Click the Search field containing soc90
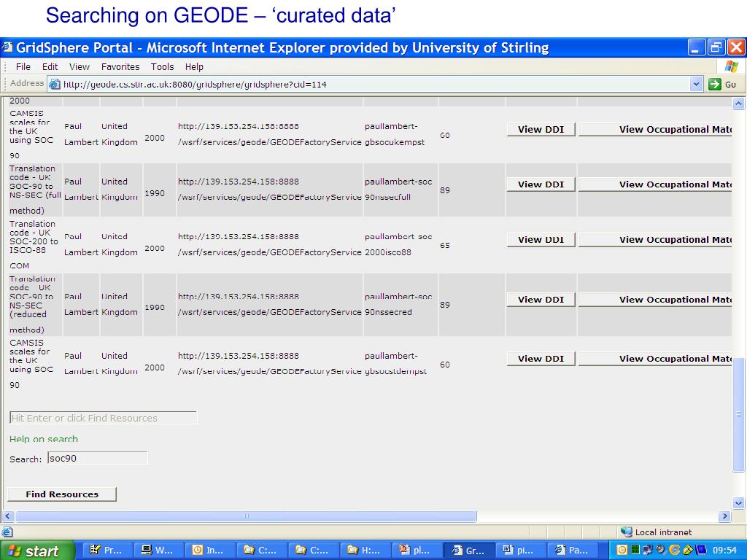The width and height of the screenshot is (747, 560). [98, 458]
